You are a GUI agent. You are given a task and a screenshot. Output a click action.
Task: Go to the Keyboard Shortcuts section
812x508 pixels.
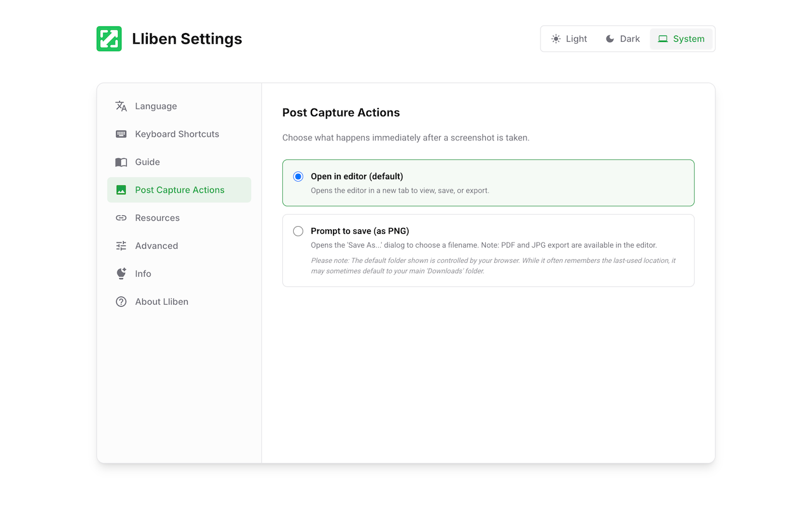pos(177,134)
